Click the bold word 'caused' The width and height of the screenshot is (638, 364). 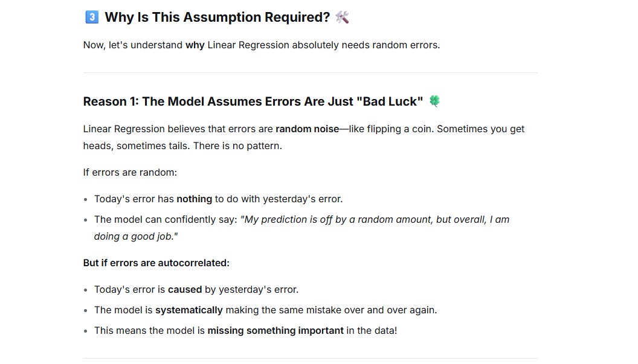point(185,290)
